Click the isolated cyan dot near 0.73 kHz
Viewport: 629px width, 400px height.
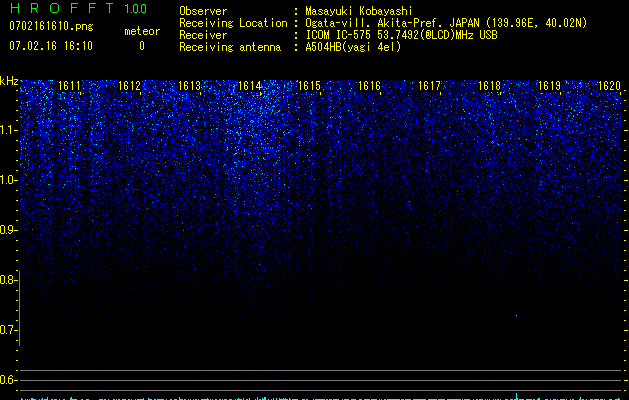(x=516, y=316)
